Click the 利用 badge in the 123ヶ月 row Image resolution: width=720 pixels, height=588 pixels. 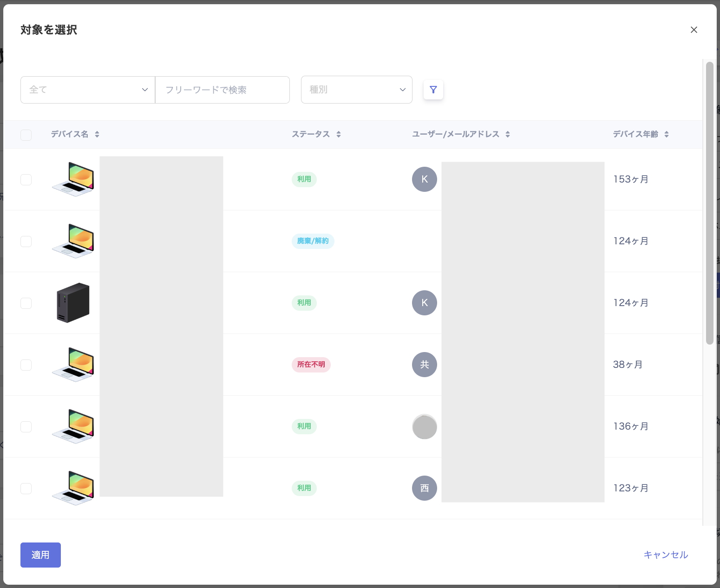coord(304,488)
